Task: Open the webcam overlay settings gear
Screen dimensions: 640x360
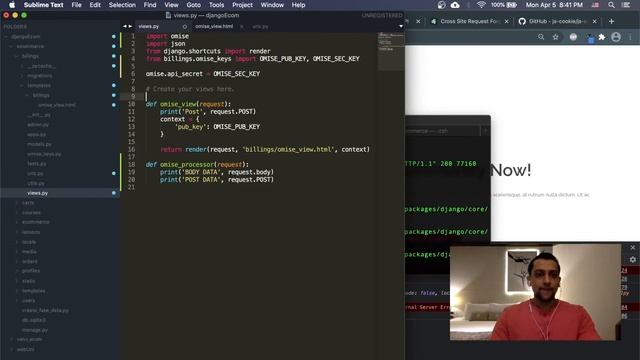Action: click(x=633, y=260)
